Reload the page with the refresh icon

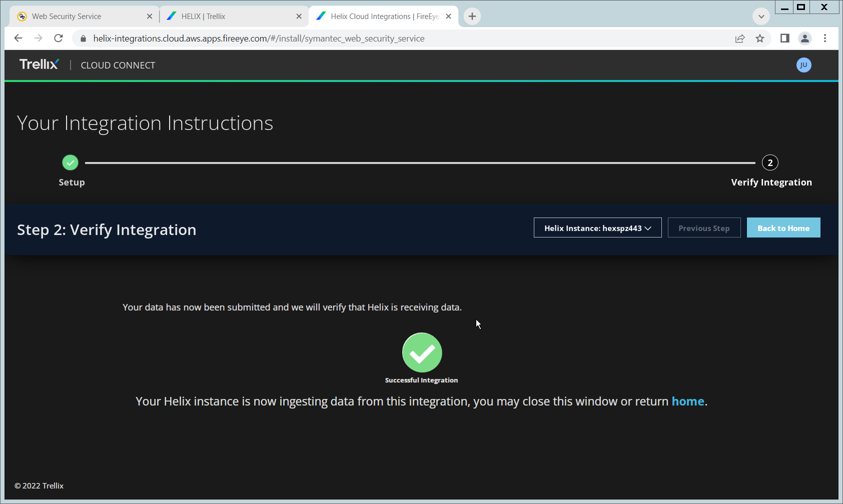(59, 38)
